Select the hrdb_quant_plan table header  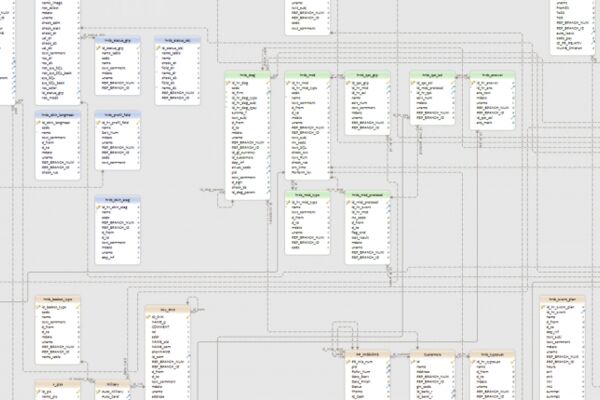562,299
